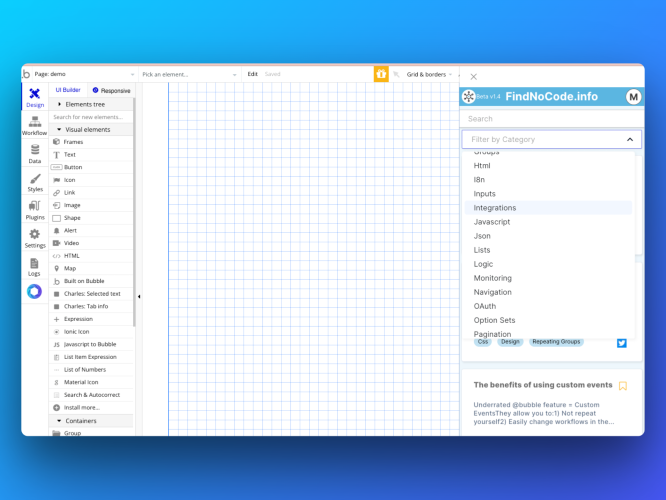
Task: Open the Logs section
Action: click(x=35, y=267)
